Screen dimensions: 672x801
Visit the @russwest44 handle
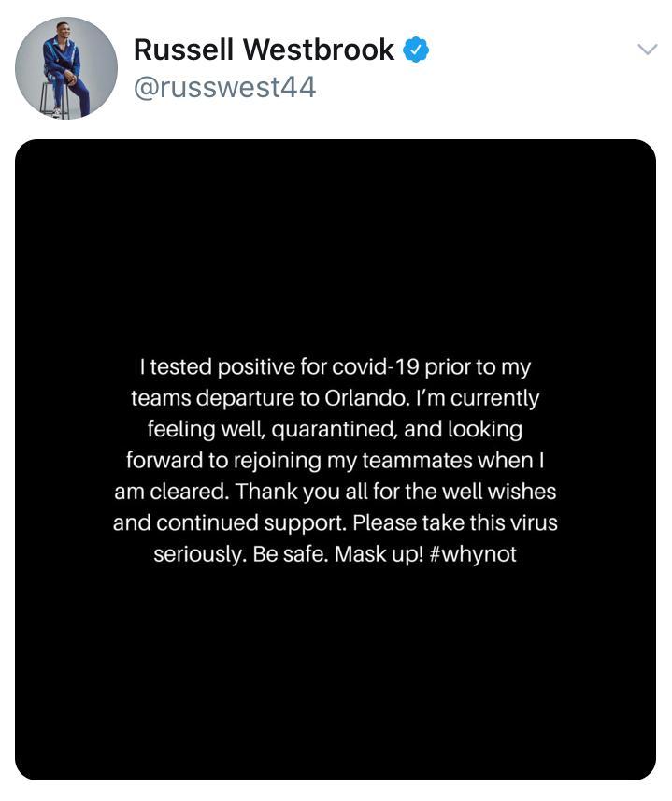(225, 88)
